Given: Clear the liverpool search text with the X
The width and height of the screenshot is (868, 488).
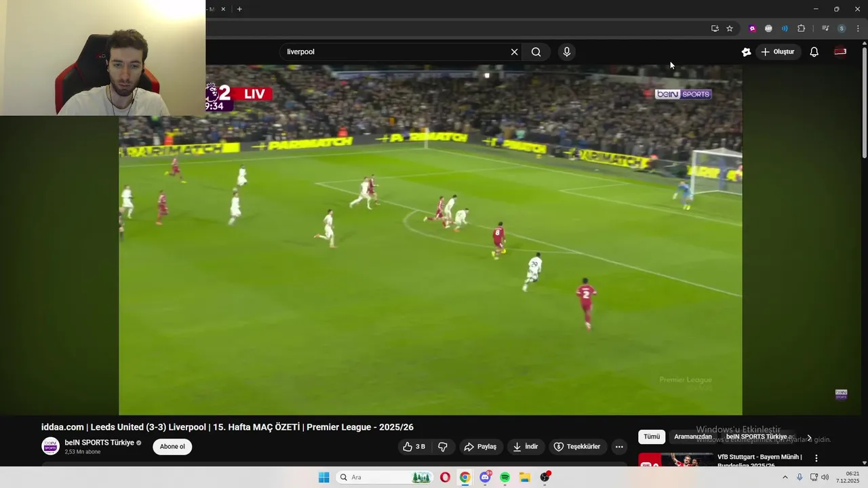Looking at the screenshot, I should (x=514, y=52).
